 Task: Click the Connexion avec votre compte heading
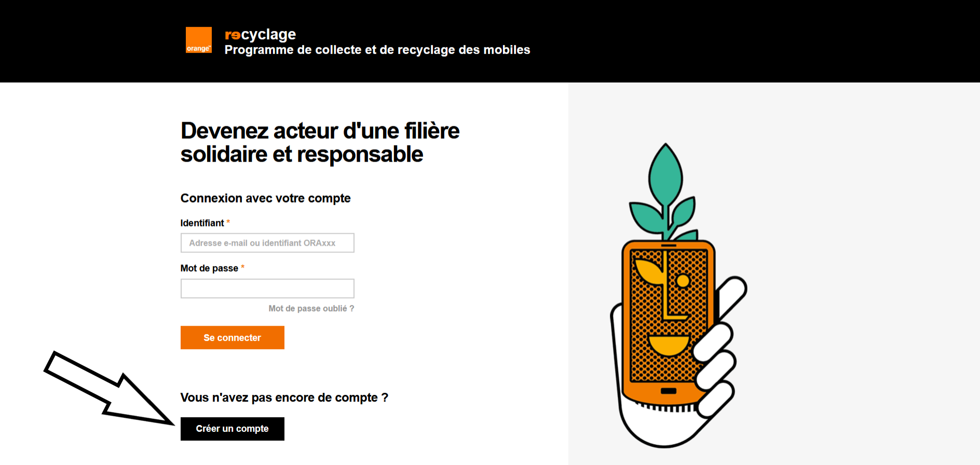(265, 198)
